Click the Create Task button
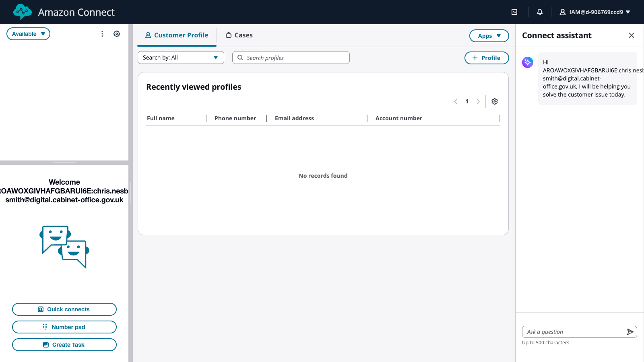 pyautogui.click(x=64, y=345)
